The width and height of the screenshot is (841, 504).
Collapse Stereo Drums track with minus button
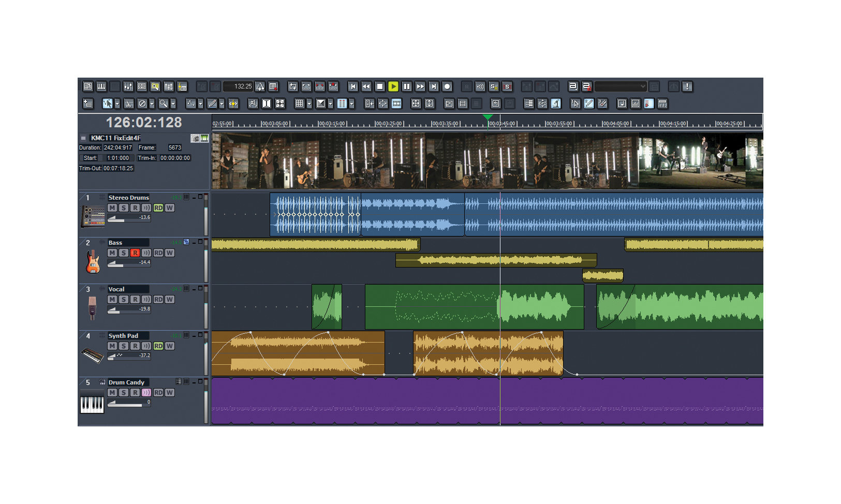click(x=194, y=197)
